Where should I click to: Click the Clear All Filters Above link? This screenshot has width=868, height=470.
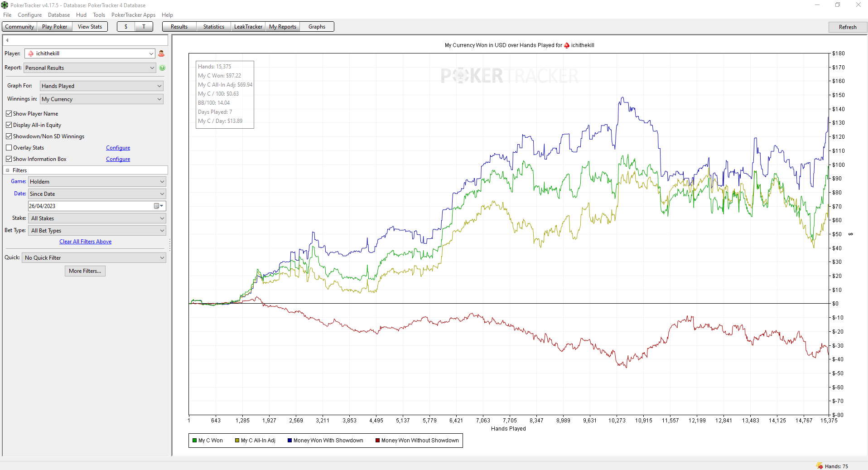coord(86,242)
